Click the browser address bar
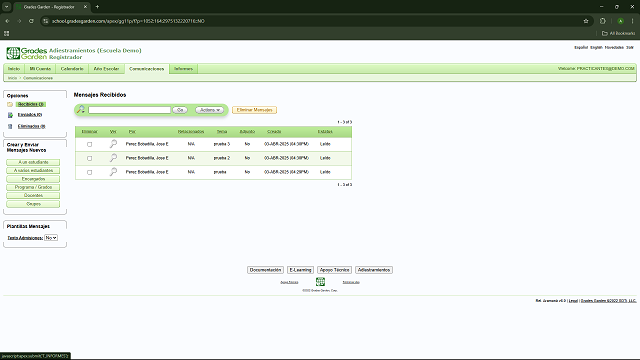Viewport: 640px width, 360px height. tap(314, 21)
